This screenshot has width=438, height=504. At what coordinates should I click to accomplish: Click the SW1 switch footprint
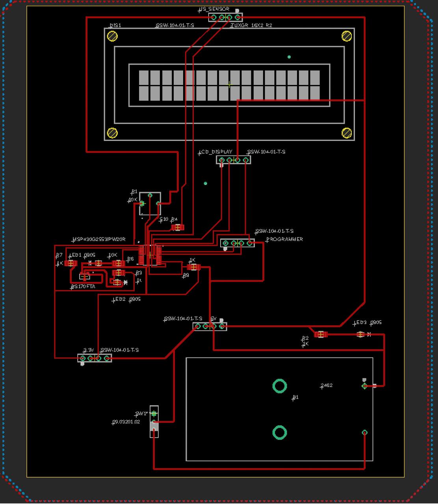click(154, 422)
